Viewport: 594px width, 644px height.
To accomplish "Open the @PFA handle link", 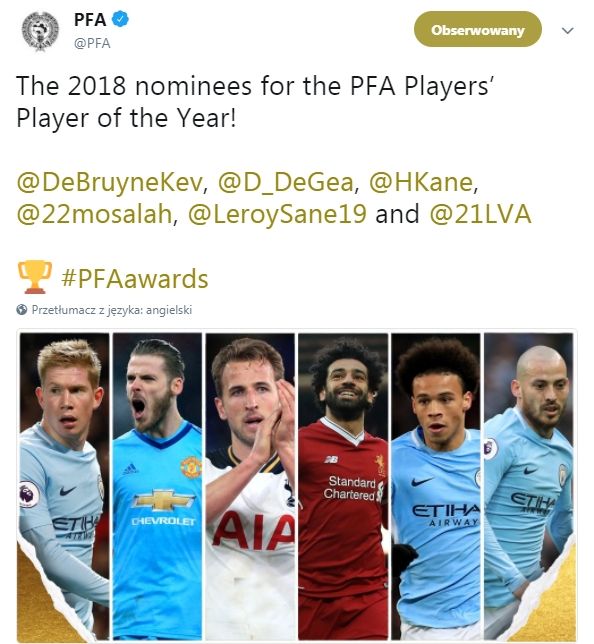I will click(x=92, y=43).
